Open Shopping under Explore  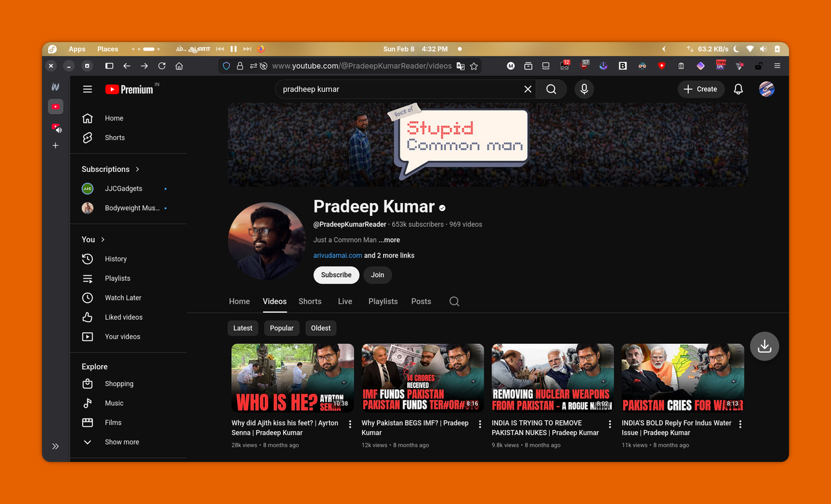pos(129,383)
